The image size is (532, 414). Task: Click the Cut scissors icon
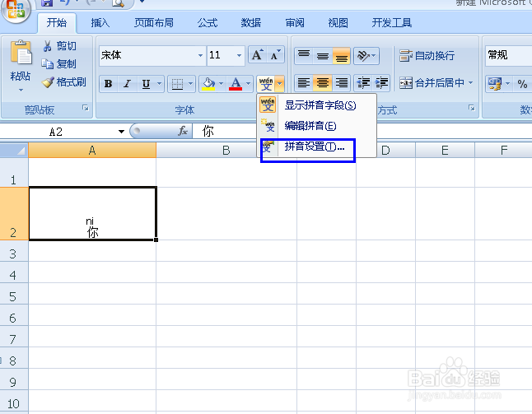click(47, 46)
